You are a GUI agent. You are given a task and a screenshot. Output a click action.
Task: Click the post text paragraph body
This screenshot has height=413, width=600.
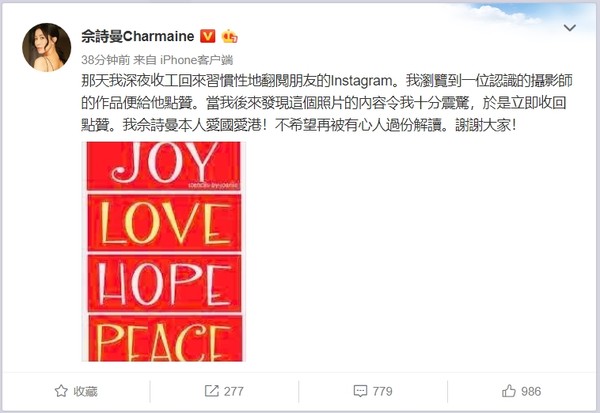pos(327,103)
